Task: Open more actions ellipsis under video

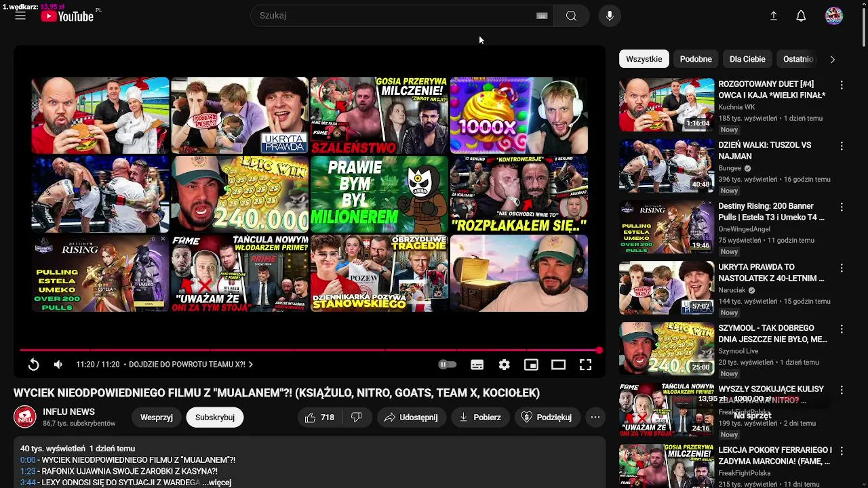Action: (595, 418)
